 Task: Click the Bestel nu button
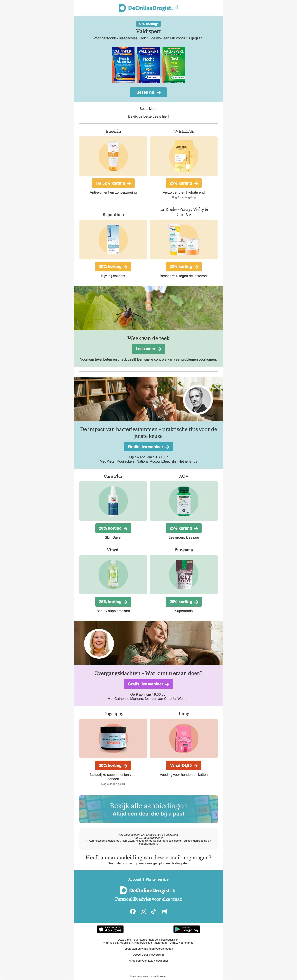point(148,92)
